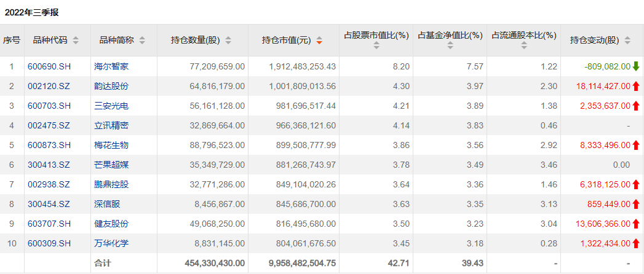Select the 2022年三季报 report title

[x=31, y=12]
